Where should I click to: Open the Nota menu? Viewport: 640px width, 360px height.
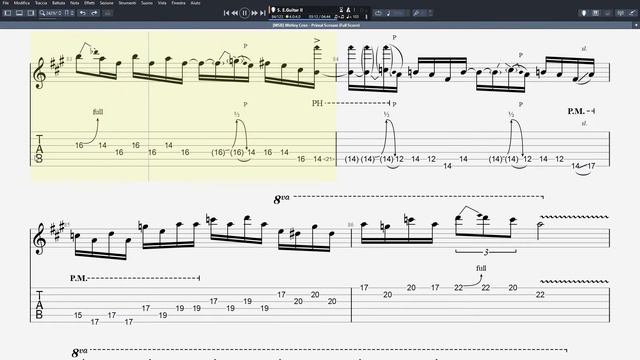click(74, 3)
